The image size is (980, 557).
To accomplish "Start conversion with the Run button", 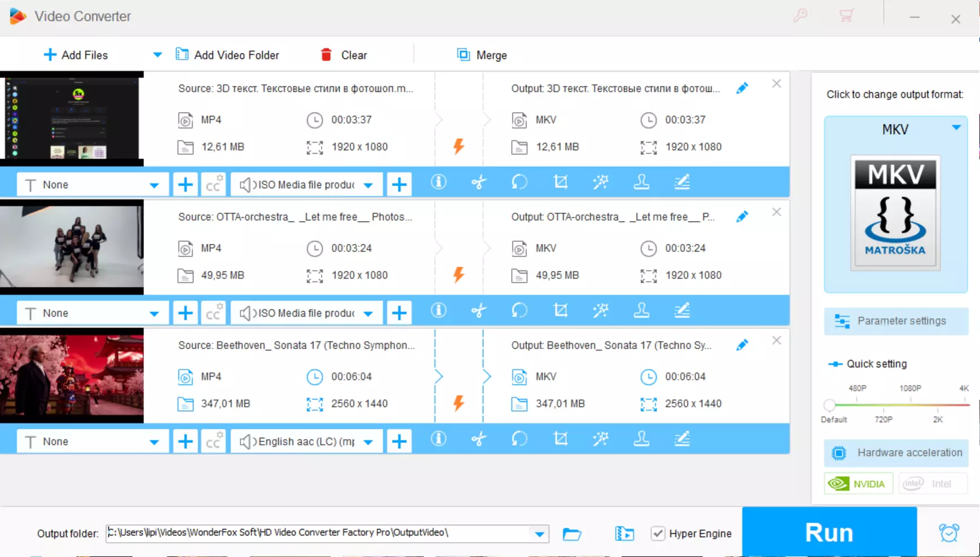I will pos(829,532).
